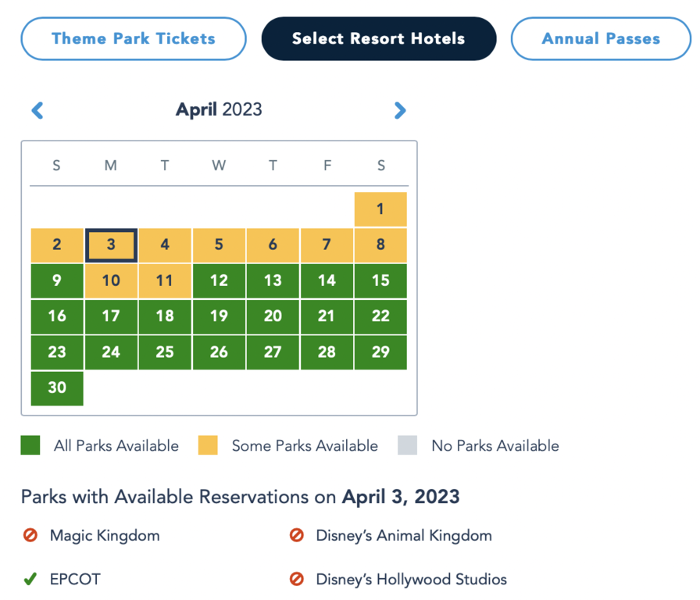700x600 pixels.
Task: Click yellow Some Parks Available swatch
Action: pos(209,446)
